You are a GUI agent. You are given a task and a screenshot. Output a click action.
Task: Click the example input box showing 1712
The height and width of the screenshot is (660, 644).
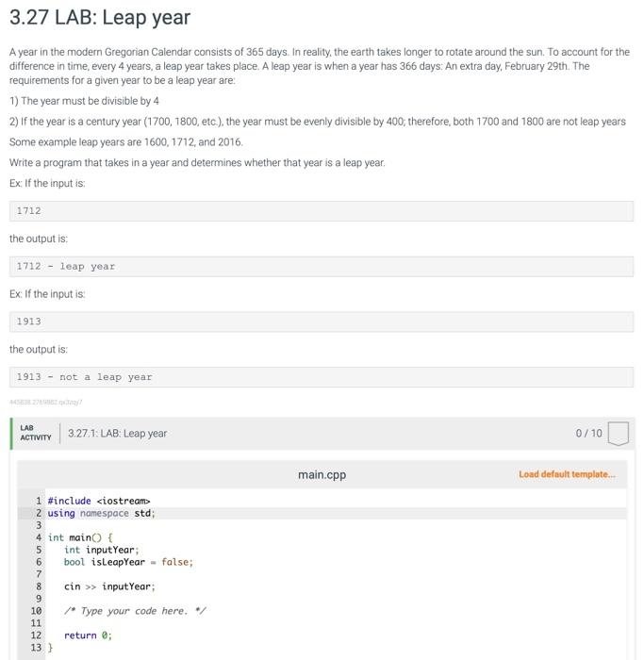pyautogui.click(x=322, y=211)
